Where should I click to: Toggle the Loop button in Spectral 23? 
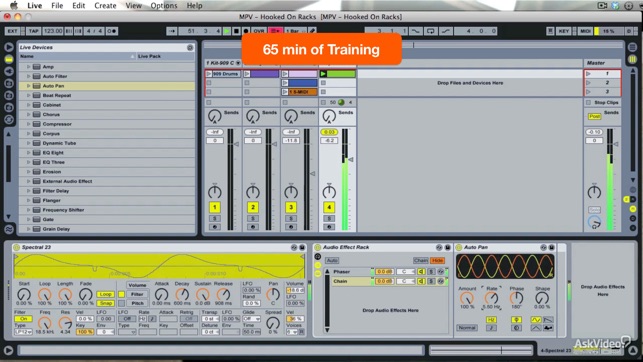coord(105,294)
